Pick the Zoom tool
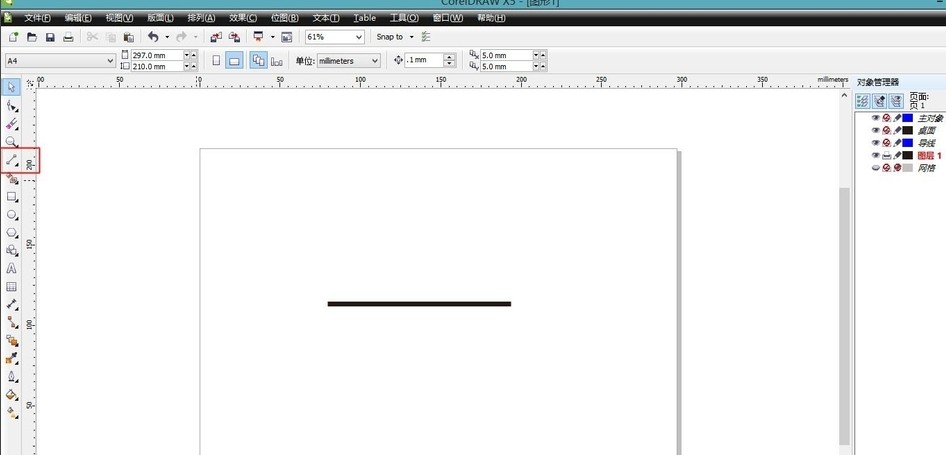This screenshot has width=946, height=455. (x=11, y=142)
